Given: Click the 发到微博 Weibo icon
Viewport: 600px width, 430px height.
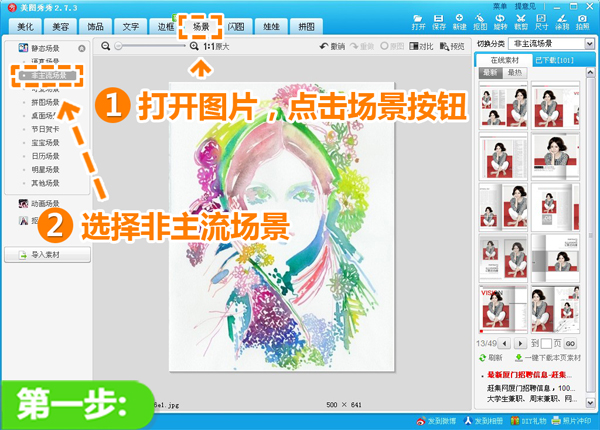Looking at the screenshot, I should 421,421.
